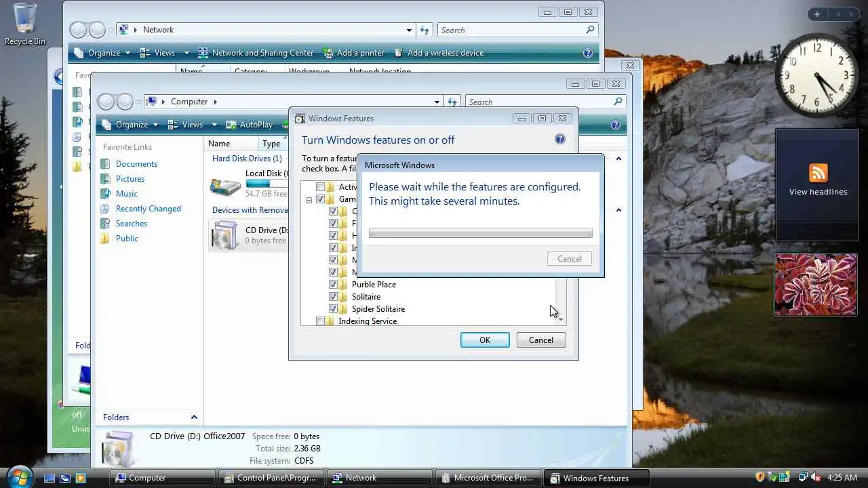Click the magnifier icon in the Computer search box
This screenshot has width=868, height=488.
(x=617, y=102)
